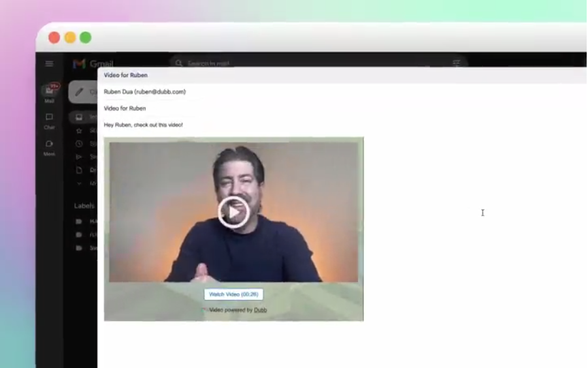The image size is (588, 368).
Task: Select the Inbox folder icon
Action: click(79, 117)
